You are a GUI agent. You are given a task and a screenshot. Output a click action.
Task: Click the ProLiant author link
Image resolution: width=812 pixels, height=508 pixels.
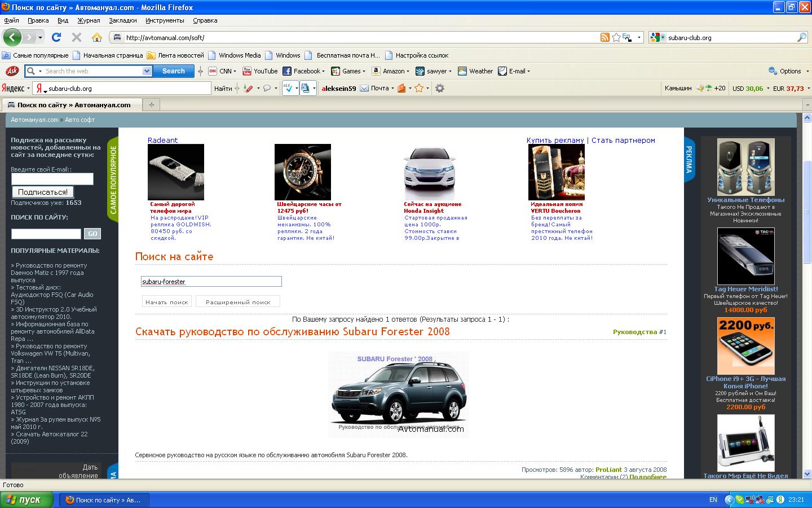coord(608,470)
